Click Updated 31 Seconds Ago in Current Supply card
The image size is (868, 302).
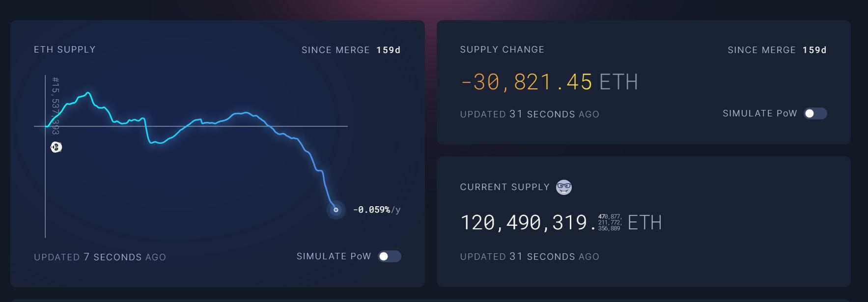(x=530, y=256)
